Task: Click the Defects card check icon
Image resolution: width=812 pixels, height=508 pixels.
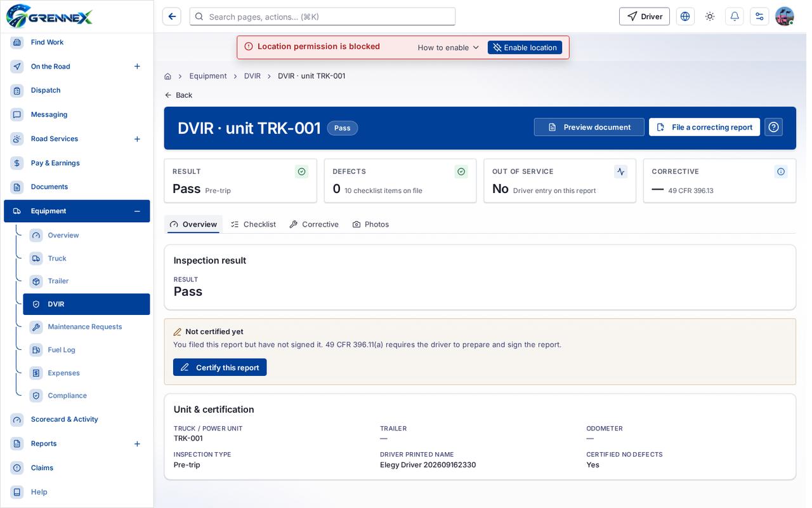Action: tap(461, 171)
